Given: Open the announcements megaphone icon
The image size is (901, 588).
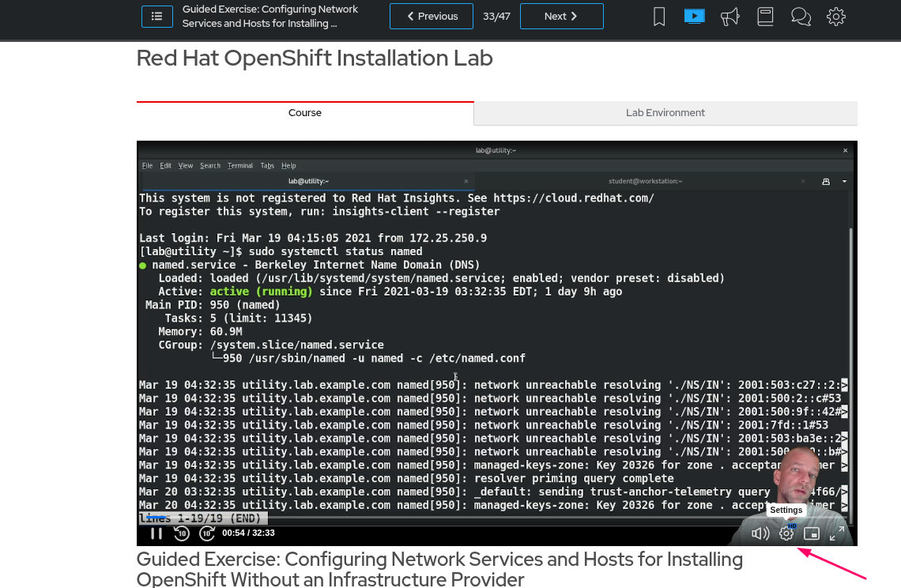Looking at the screenshot, I should click(x=729, y=16).
